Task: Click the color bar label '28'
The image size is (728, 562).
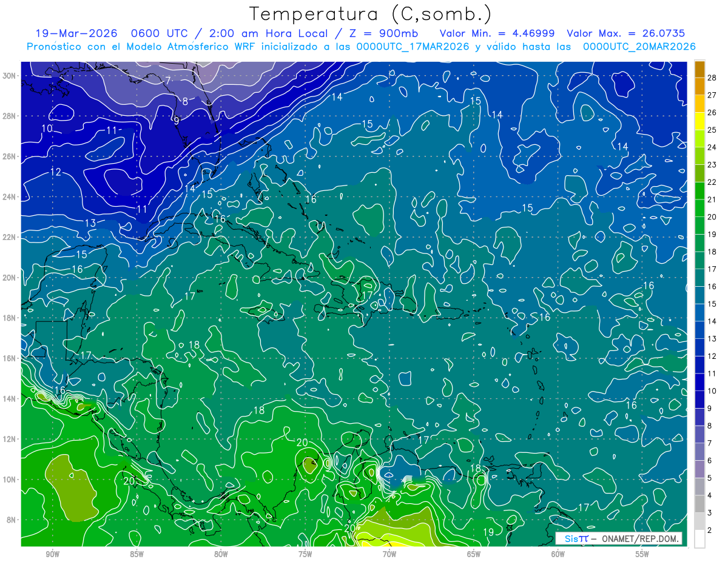Action: click(712, 77)
